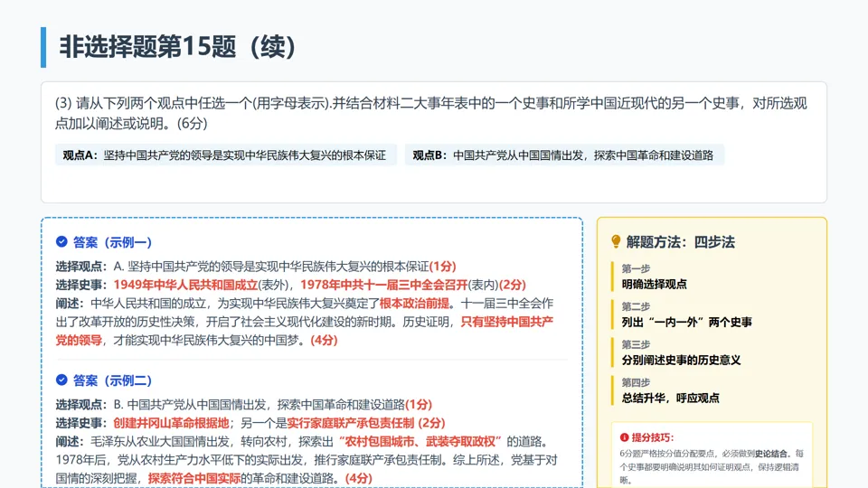Click the red phrase 只有坚持中国共产
The image size is (868, 488).
[506, 322]
